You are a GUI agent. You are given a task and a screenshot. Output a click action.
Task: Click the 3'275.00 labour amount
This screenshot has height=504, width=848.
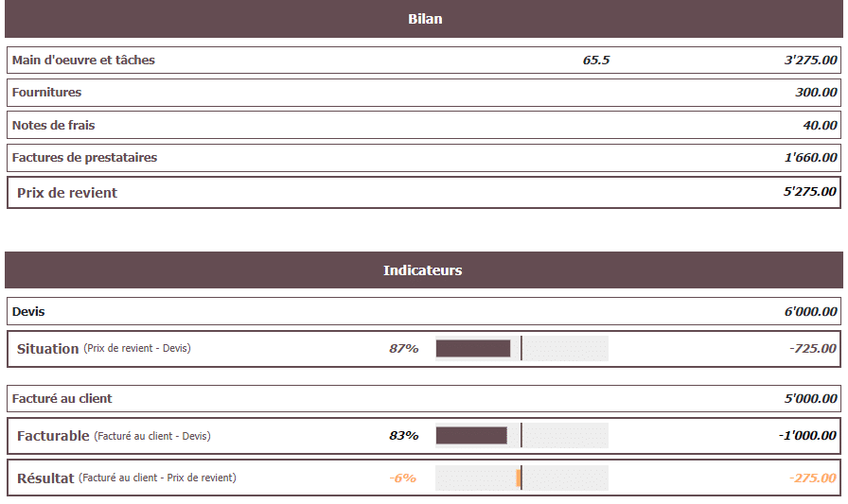[x=810, y=61]
